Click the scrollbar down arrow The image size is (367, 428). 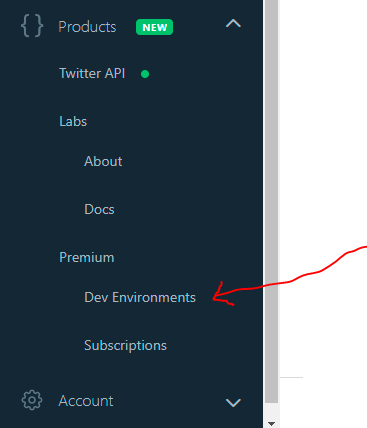coord(272,424)
